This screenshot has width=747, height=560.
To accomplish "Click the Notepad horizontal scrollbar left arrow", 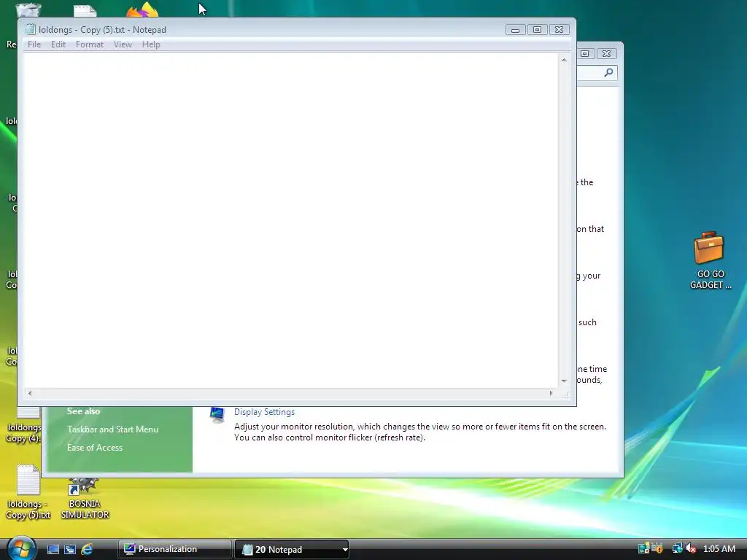I will [x=30, y=393].
